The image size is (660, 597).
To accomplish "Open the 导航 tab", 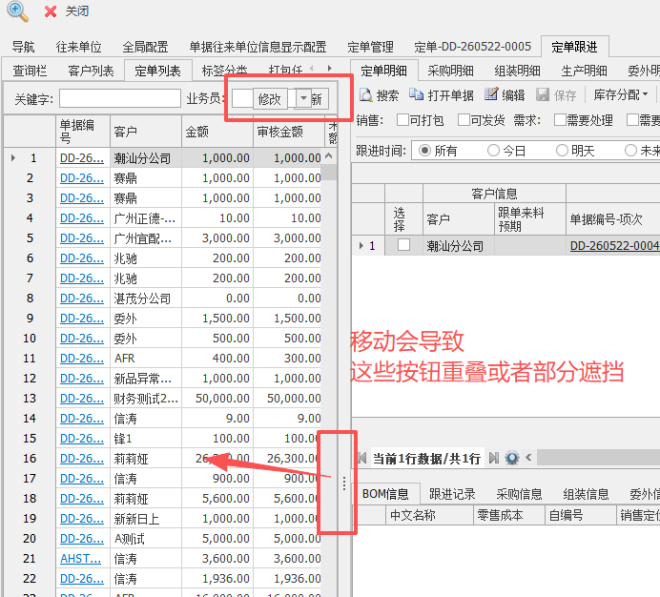I will pos(23,47).
